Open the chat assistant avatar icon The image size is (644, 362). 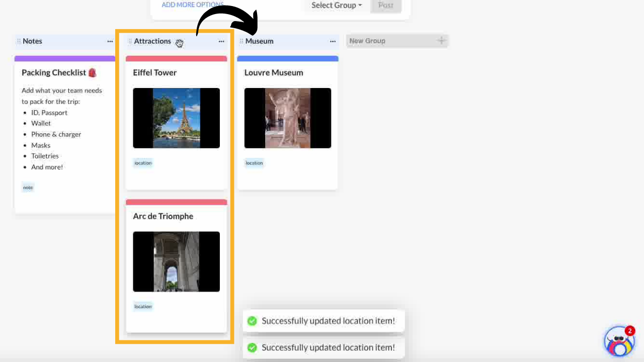coord(619,341)
